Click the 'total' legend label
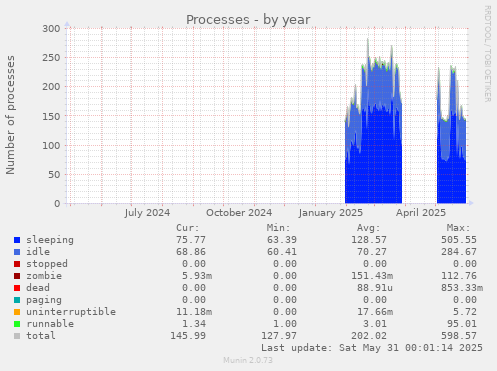 [x=41, y=336]
